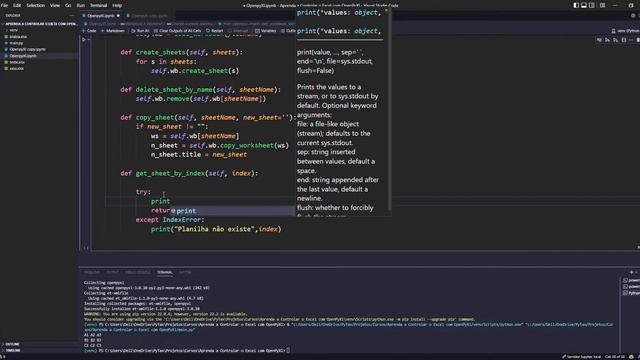
Task: Collapse the project root folder in Explorer
Action: click(40, 24)
